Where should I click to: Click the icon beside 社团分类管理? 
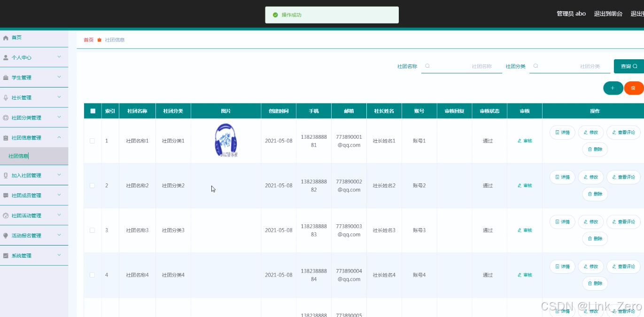[6, 118]
